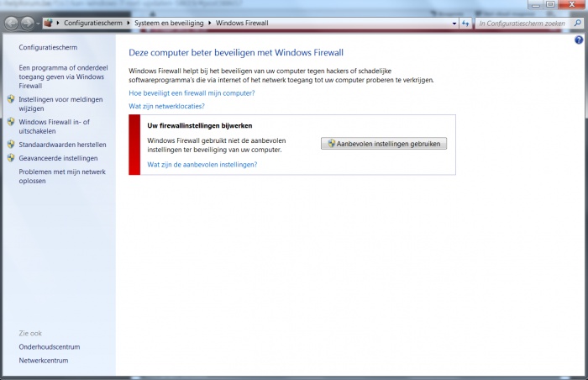
Task: Select the Windows Firewall breadcrumb
Action: (242, 23)
